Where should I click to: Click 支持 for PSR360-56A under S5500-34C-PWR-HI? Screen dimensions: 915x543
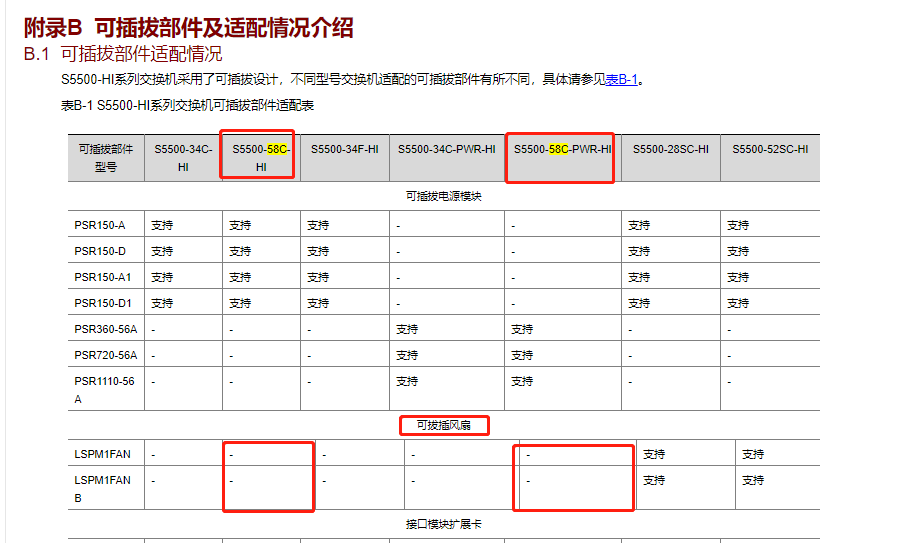[407, 330]
